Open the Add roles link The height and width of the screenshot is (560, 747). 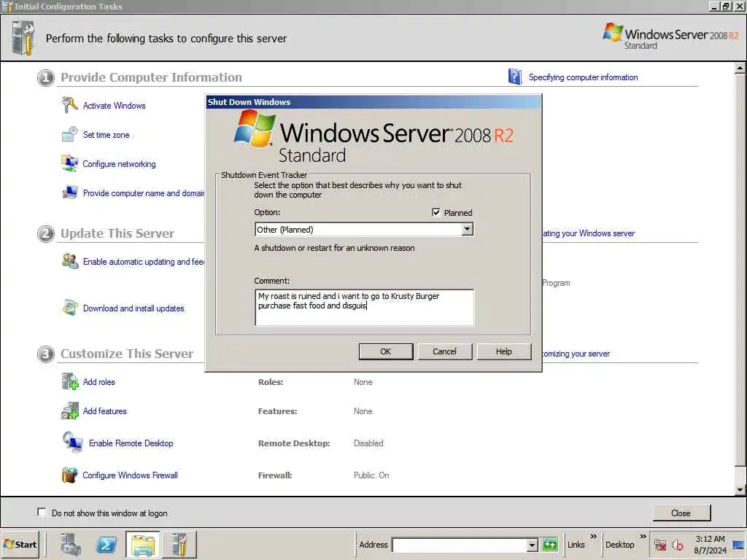[x=99, y=382]
